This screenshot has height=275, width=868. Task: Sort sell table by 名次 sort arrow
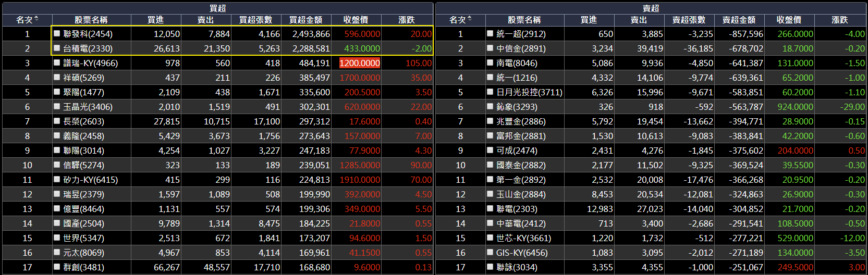point(470,19)
